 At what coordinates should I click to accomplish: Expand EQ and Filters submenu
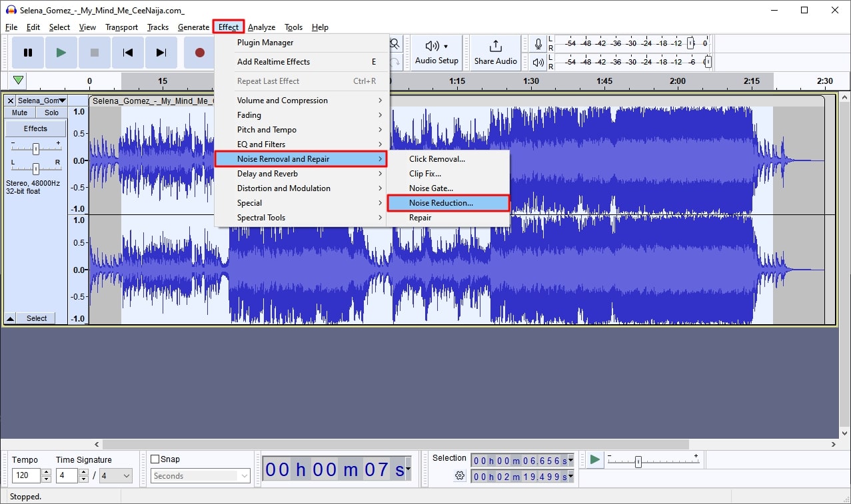point(302,144)
